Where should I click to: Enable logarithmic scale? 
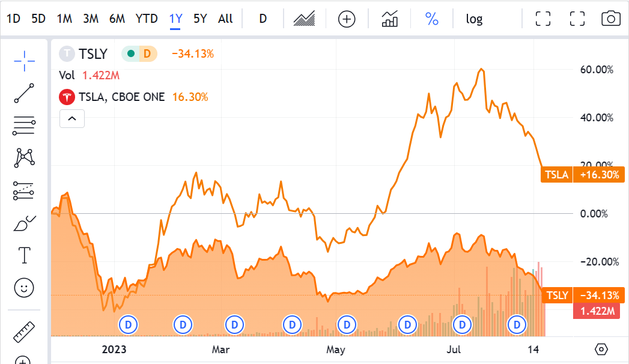(474, 19)
